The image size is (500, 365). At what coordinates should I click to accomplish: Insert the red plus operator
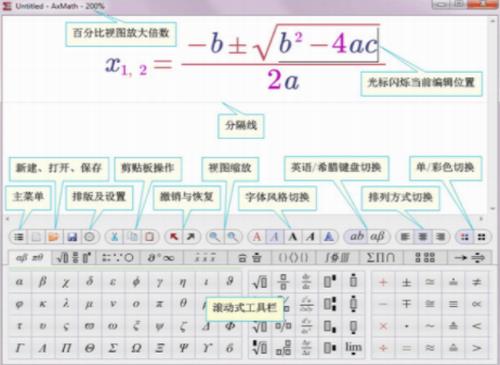(x=383, y=282)
